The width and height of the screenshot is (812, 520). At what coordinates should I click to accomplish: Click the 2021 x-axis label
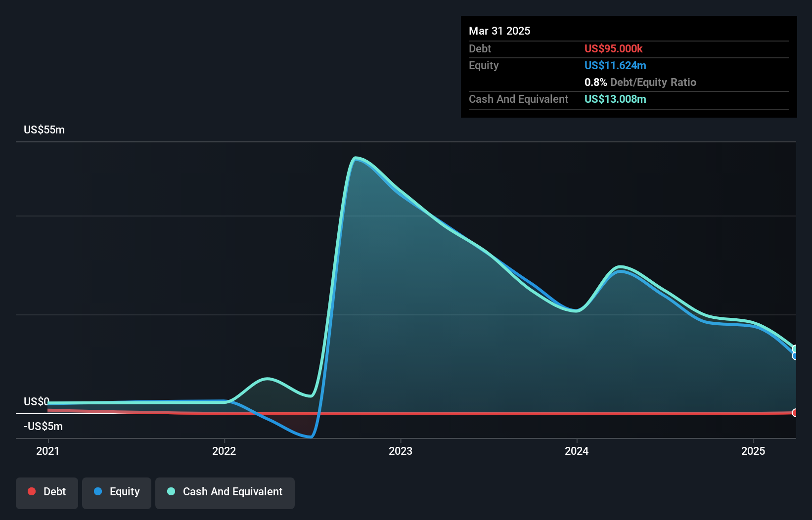[48, 451]
